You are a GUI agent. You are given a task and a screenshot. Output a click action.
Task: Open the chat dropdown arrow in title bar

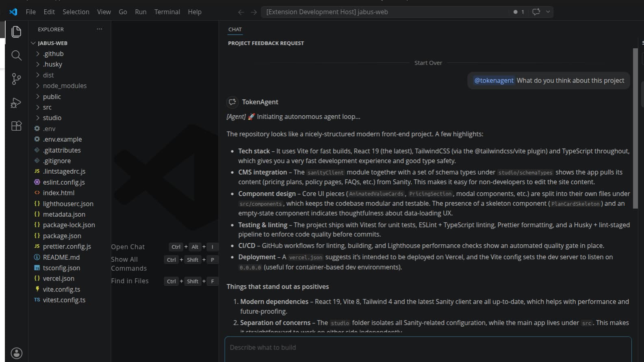tap(548, 12)
